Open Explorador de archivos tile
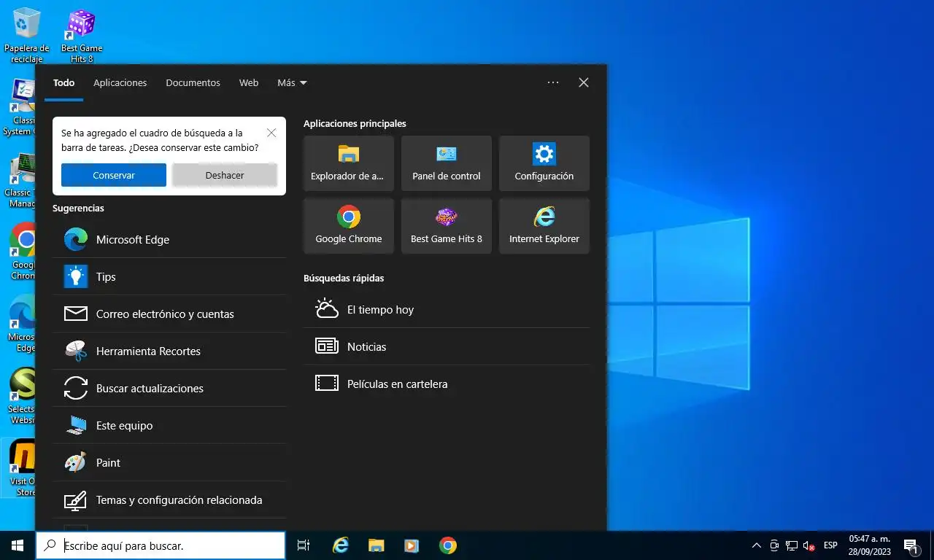Viewport: 934px width, 560px height. click(349, 163)
